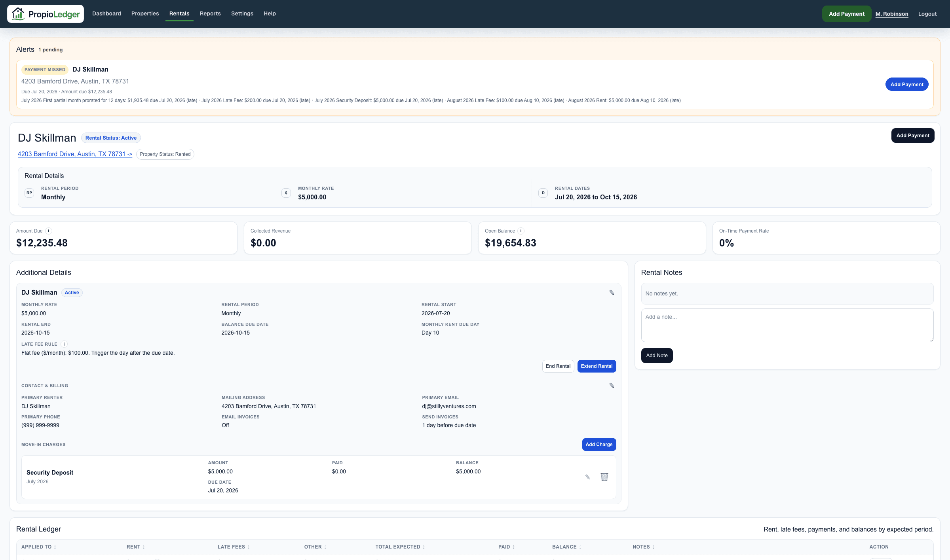The image size is (950, 560).
Task: Sort ledger by Other column
Action: pos(315,547)
